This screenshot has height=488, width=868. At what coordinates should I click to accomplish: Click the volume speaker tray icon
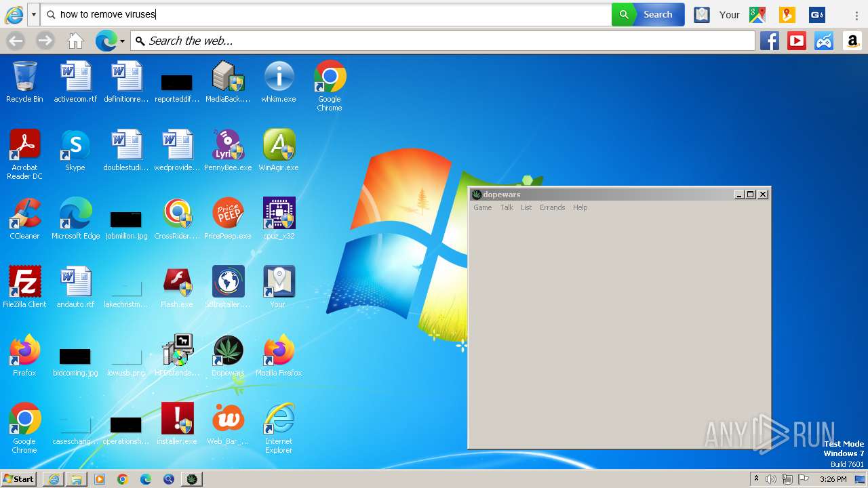[771, 479]
